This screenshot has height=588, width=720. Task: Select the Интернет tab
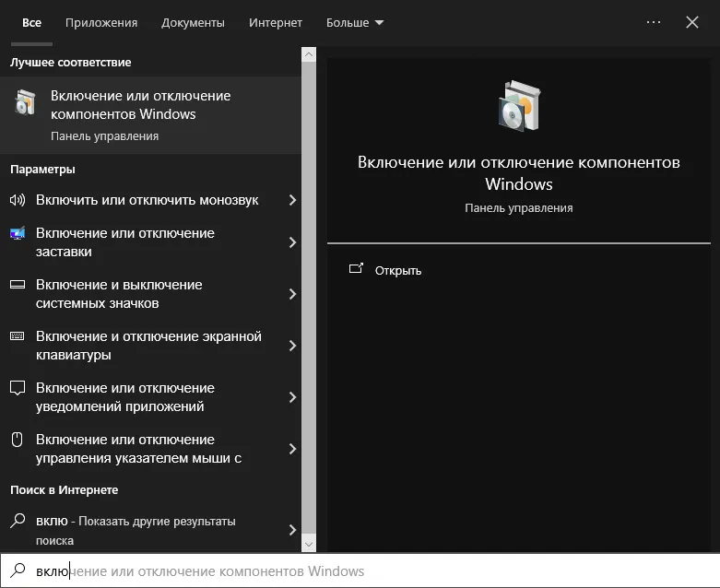tap(276, 22)
